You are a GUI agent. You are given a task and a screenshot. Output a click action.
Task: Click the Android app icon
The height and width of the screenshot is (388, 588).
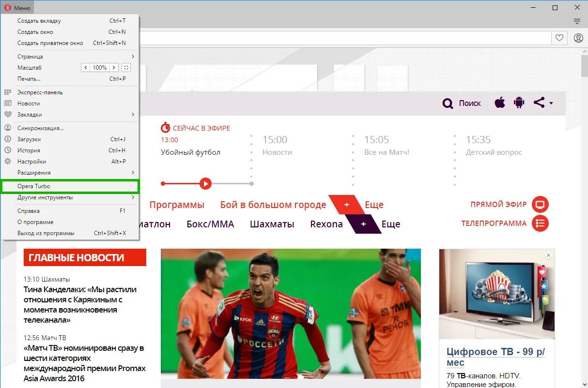click(x=519, y=103)
